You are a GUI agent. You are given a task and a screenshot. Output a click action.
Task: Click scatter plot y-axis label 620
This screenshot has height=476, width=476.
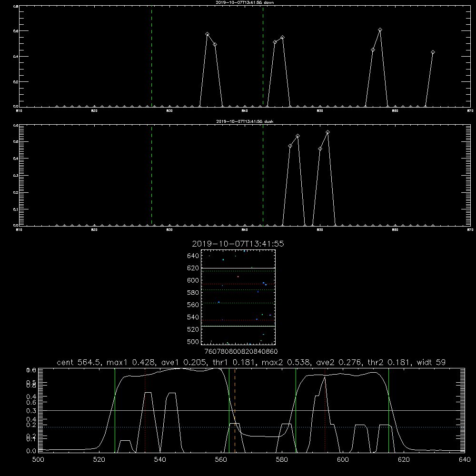(193, 268)
